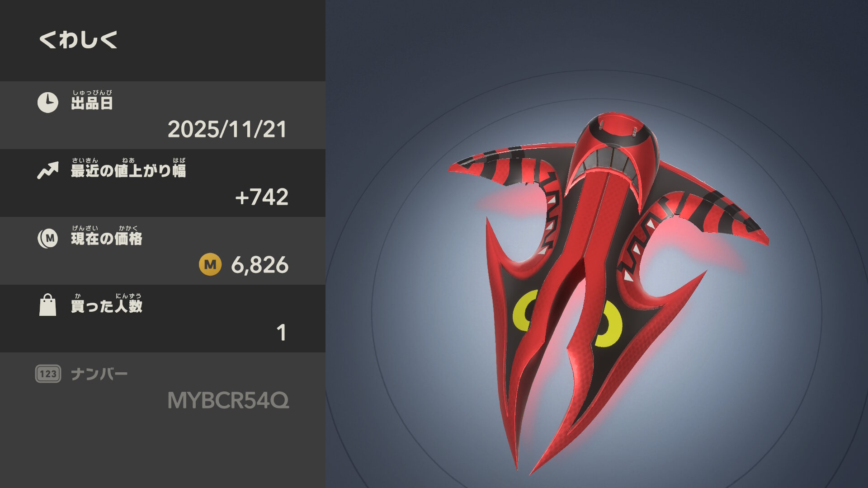Click the code MYBCR54Q
This screenshot has width=868, height=488.
(228, 400)
